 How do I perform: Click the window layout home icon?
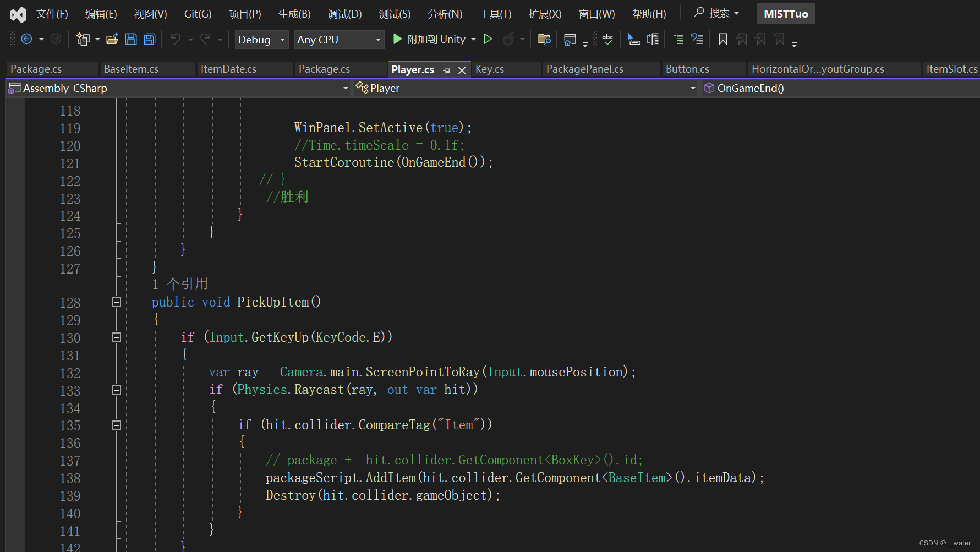[570, 39]
